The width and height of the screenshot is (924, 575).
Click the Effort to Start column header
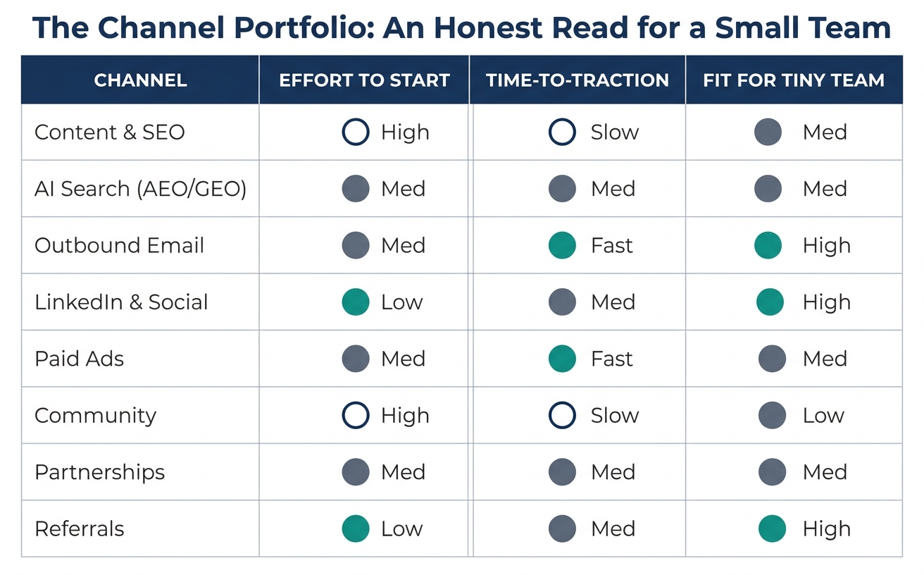(x=364, y=80)
